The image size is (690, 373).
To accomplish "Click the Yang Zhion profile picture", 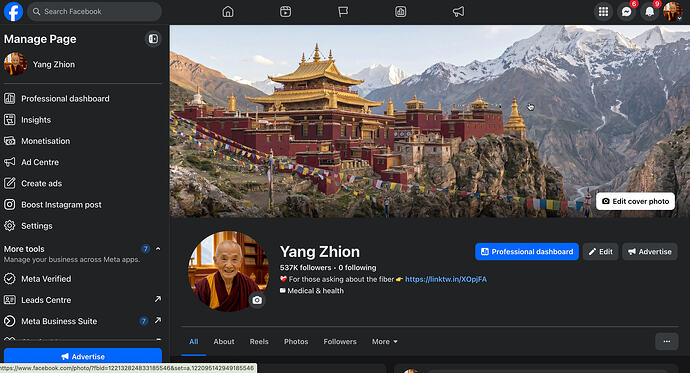I will click(228, 271).
